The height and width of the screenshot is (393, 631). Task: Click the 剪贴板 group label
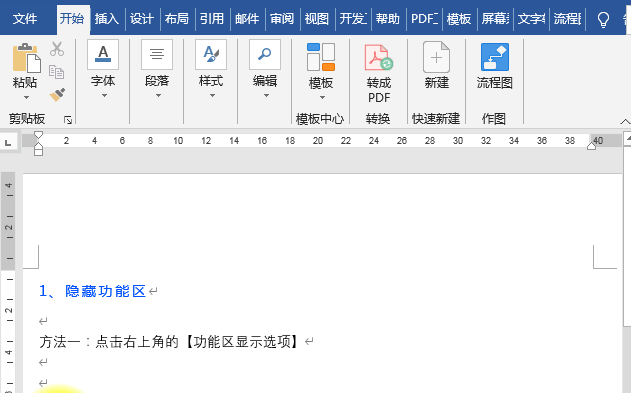[27, 119]
